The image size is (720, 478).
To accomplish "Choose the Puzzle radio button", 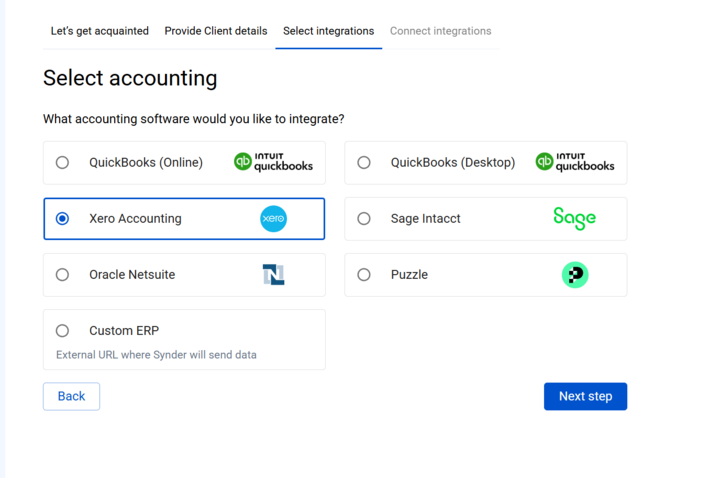I will pos(364,274).
